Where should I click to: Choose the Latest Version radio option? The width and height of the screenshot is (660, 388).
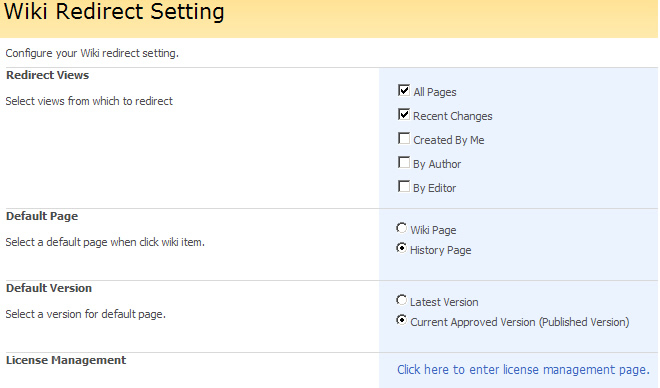click(402, 300)
